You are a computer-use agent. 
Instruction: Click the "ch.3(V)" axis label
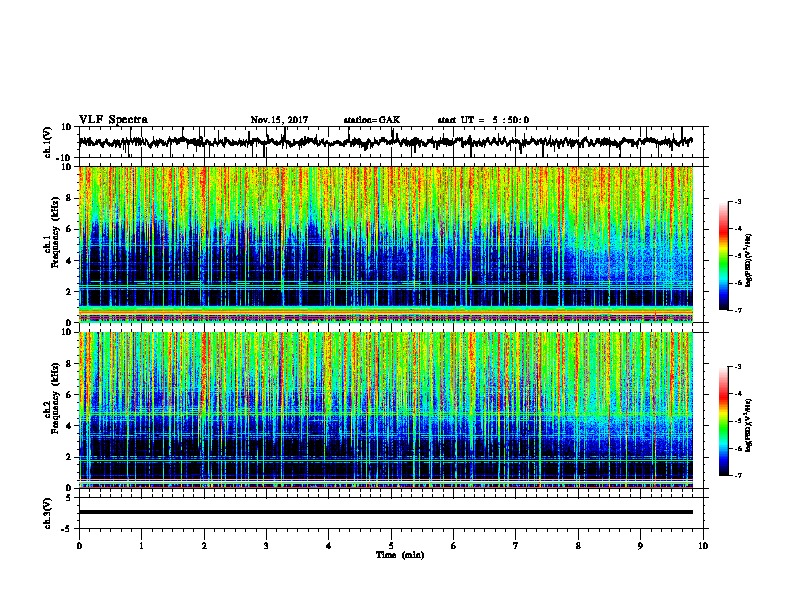click(48, 513)
